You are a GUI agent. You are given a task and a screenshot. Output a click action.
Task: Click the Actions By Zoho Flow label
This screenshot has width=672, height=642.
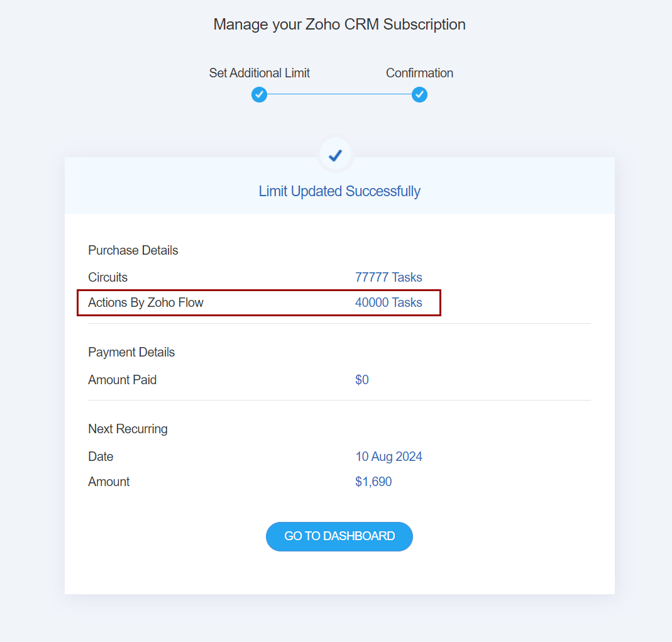(x=146, y=302)
